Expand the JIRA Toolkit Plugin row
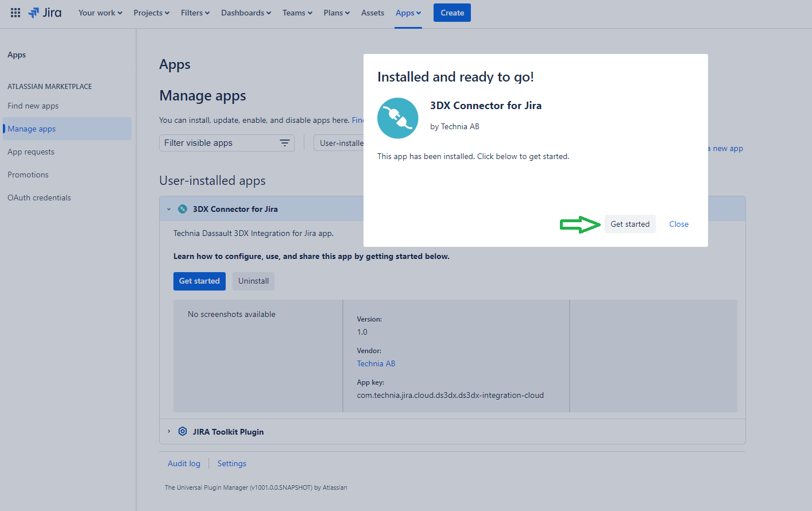The height and width of the screenshot is (511, 812). click(169, 432)
